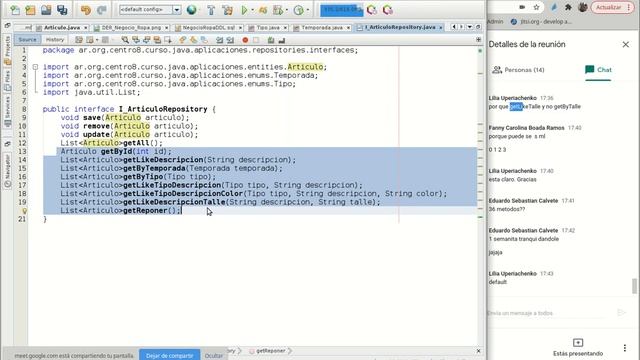Undo the last edit with the toolbar arrow
The image size is (640, 360).
click(x=86, y=10)
